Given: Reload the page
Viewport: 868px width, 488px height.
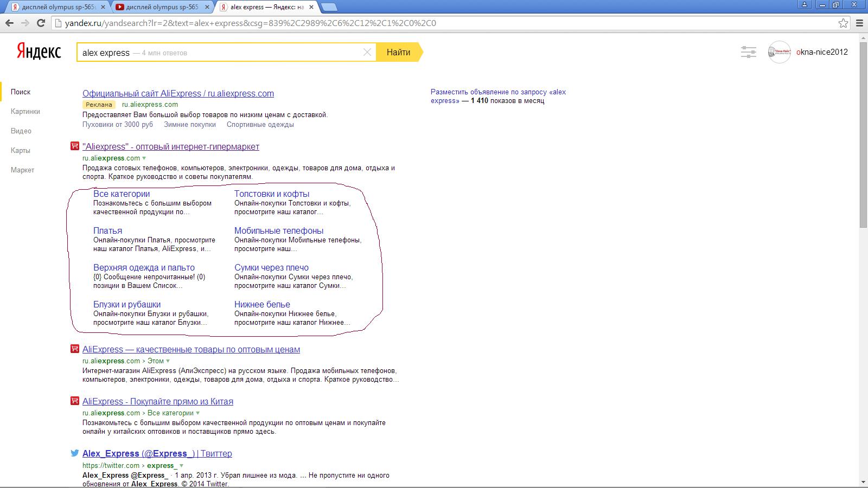Looking at the screenshot, I should click(41, 23).
